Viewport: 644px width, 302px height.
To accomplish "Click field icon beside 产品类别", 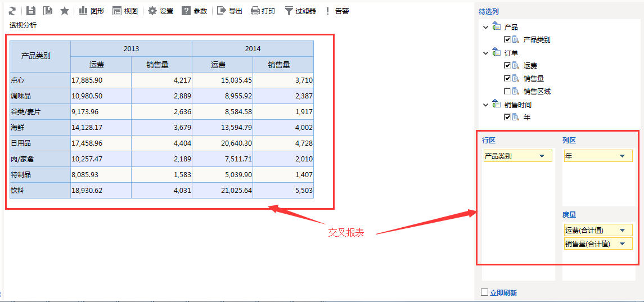I will click(x=515, y=39).
